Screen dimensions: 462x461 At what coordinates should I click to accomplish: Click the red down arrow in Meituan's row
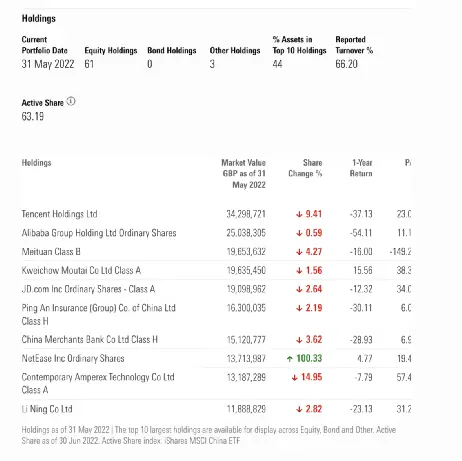[x=299, y=252]
